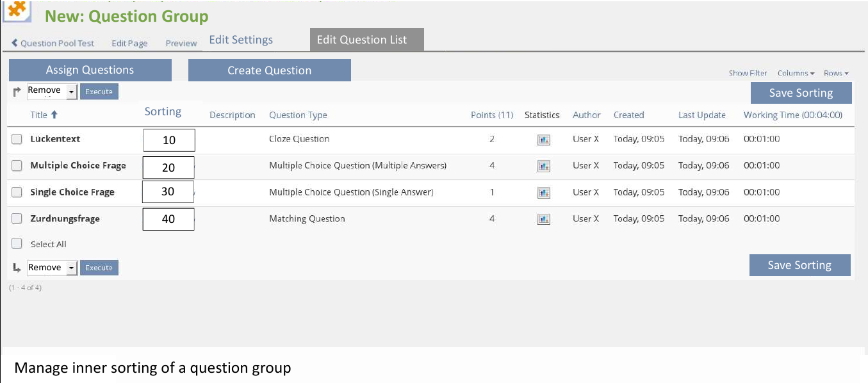868x383 pixels.
Task: Switch to the Edit Settings tab
Action: [x=241, y=40]
